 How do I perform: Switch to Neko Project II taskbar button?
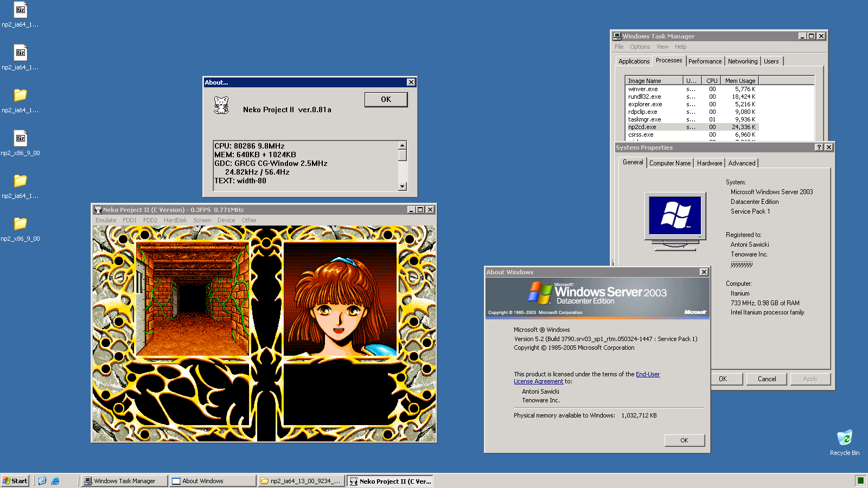tap(390, 481)
